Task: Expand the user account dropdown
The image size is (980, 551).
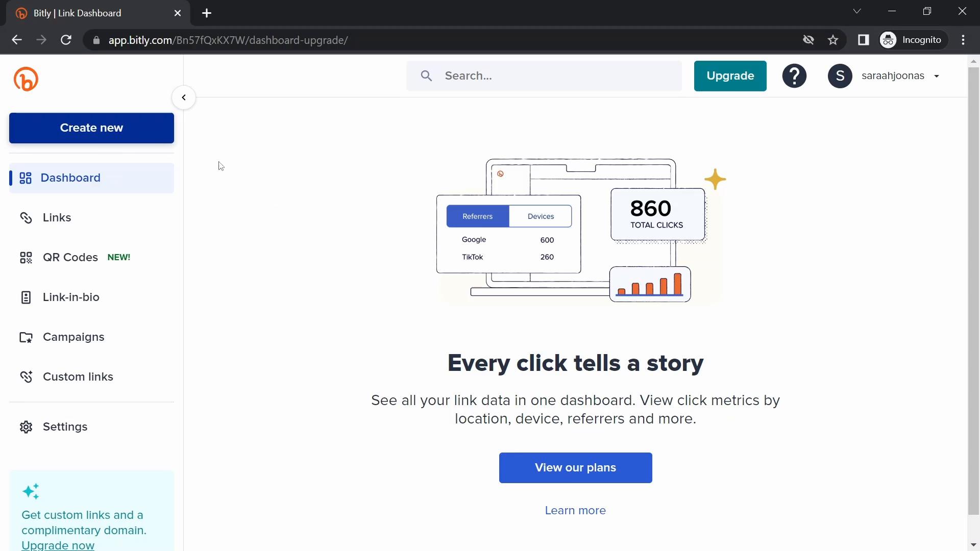Action: pos(936,76)
